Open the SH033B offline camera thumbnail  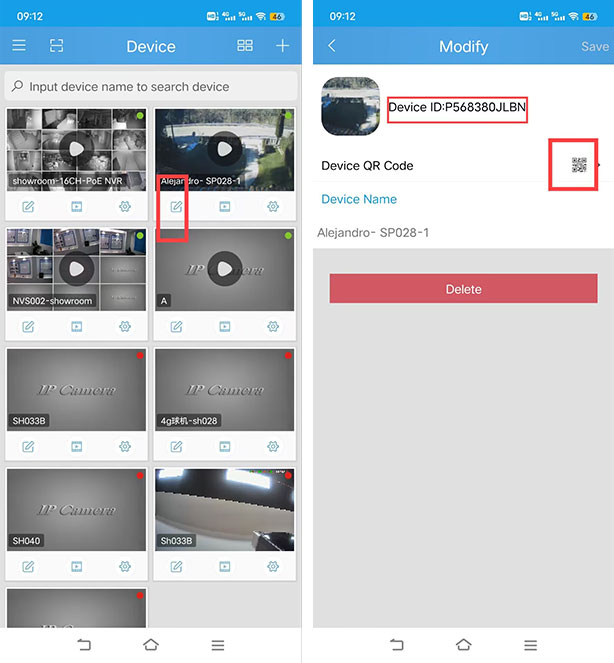(x=77, y=390)
